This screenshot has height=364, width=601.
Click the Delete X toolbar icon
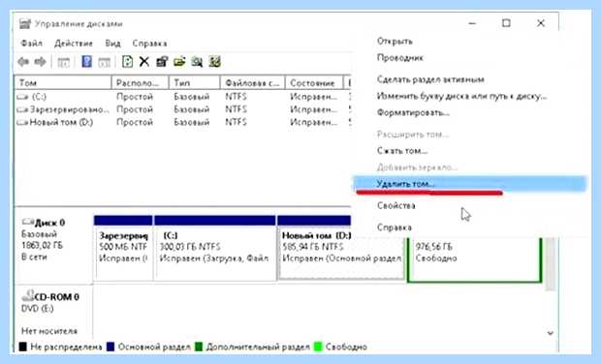pyautogui.click(x=144, y=62)
